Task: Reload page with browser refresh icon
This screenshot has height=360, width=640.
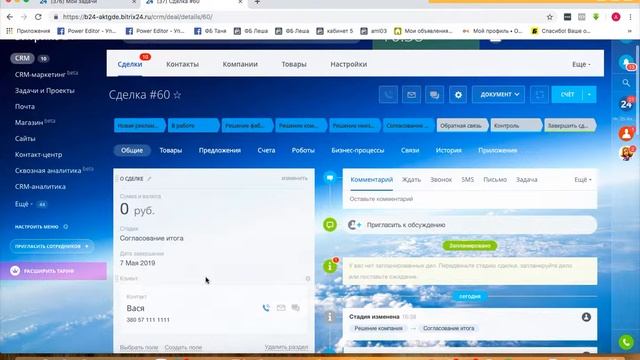Action: pos(38,17)
